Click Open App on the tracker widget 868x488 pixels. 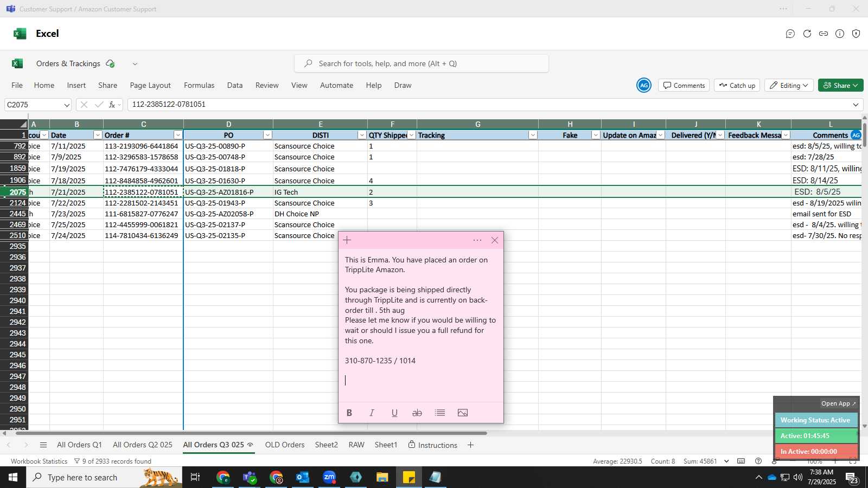point(838,403)
